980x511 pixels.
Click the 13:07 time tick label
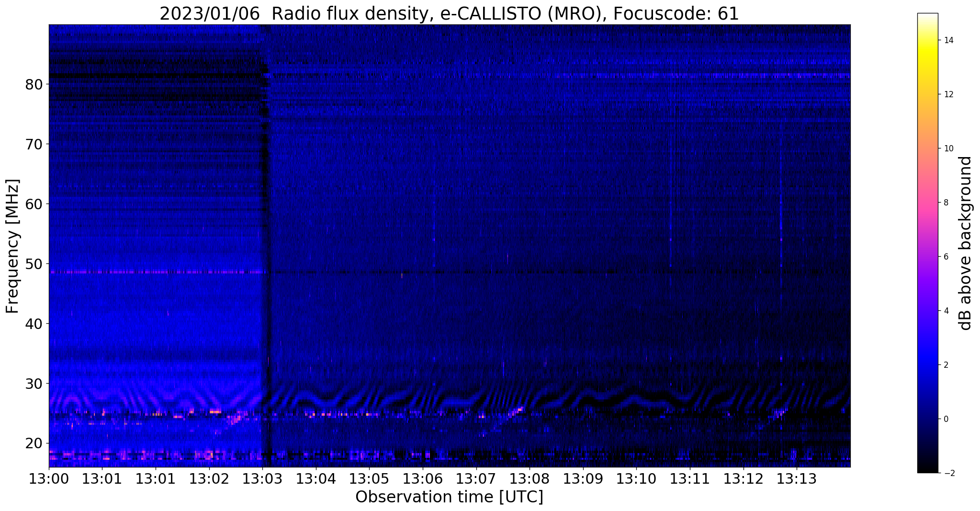pyautogui.click(x=476, y=478)
